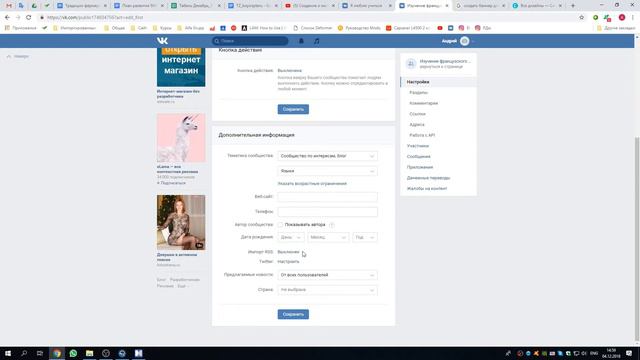Screen dimensions: 640x360
Task: Open the Андрей profile menu in header
Action: 458,41
